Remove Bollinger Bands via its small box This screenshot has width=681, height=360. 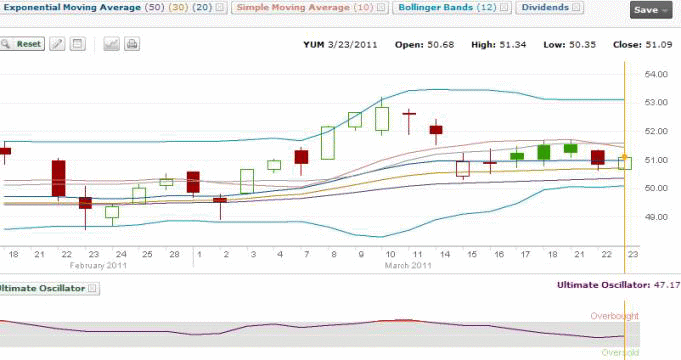(504, 7)
